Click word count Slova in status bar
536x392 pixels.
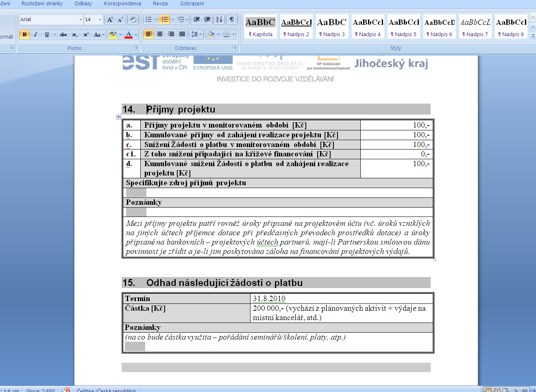click(x=41, y=390)
